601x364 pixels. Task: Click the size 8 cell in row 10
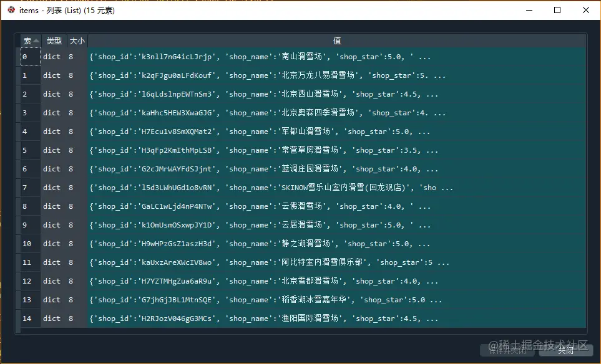[77, 244]
